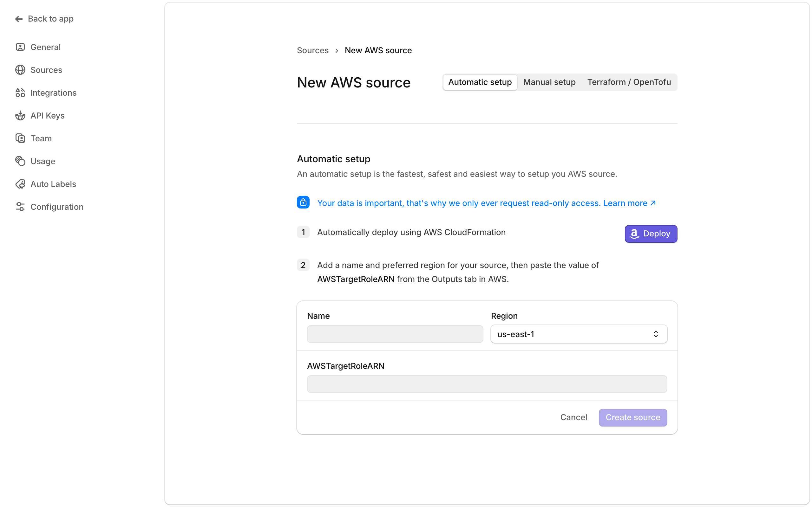Click the Sources globe icon

pyautogui.click(x=20, y=70)
